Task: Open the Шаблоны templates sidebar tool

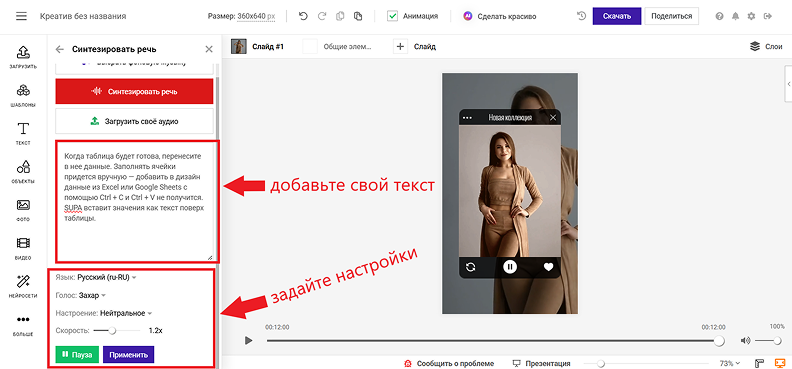Action: coord(23,96)
